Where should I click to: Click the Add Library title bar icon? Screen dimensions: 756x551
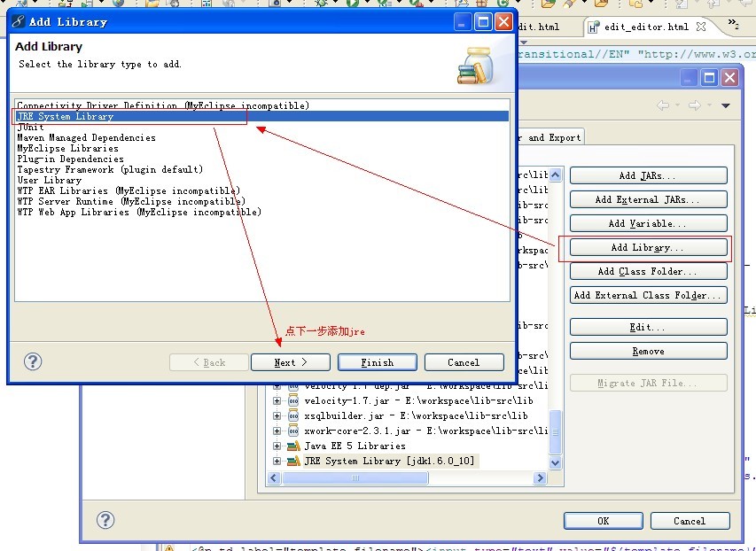19,21
